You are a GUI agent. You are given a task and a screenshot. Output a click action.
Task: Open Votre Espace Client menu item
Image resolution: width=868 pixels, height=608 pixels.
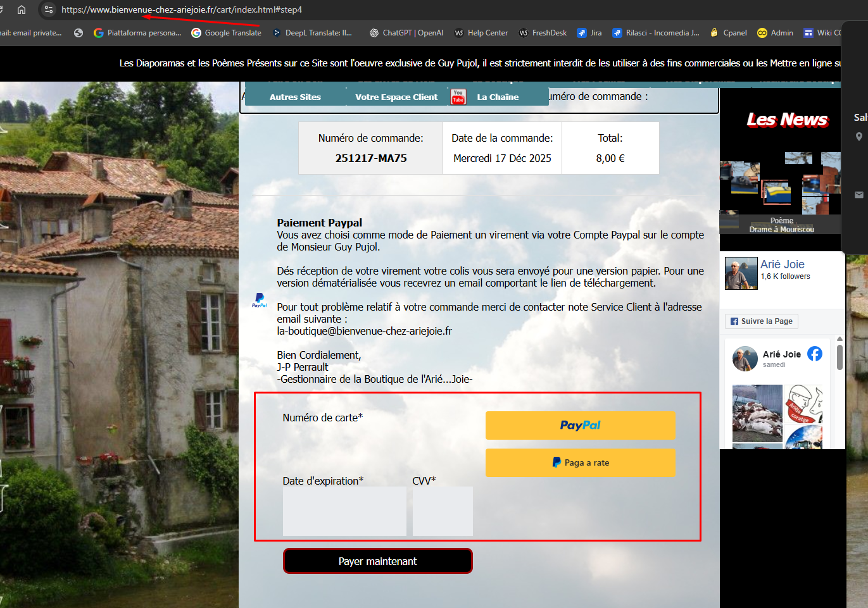tap(396, 97)
